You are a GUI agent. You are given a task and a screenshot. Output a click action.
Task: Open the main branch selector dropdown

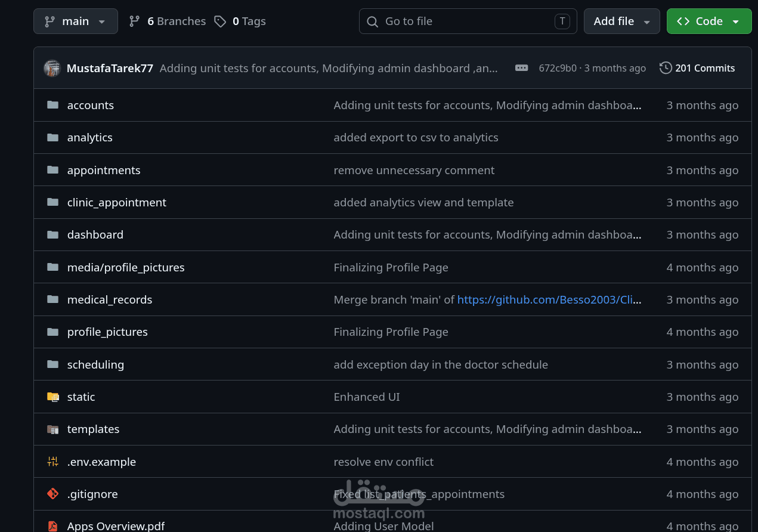click(76, 21)
